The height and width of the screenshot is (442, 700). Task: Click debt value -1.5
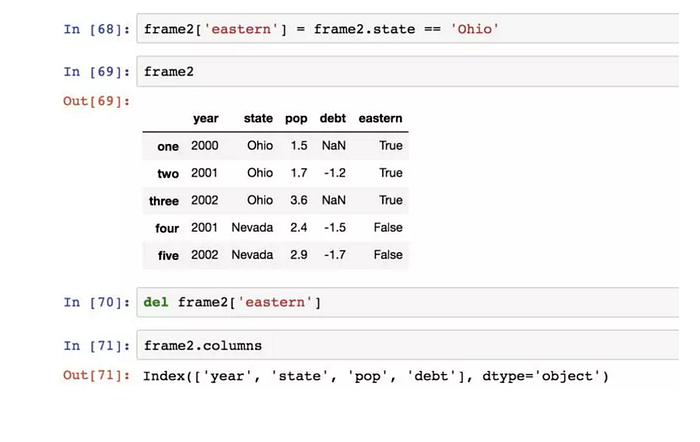click(x=335, y=227)
